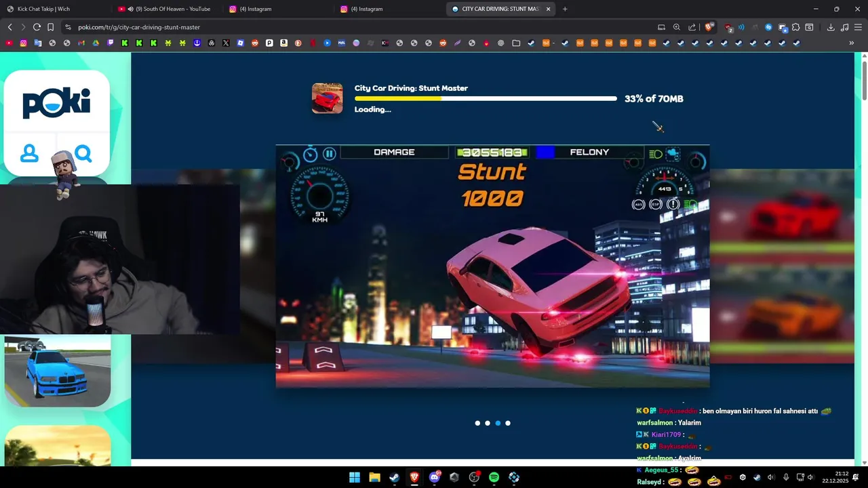
Task: Open the zoom magnifier icon in address bar
Action: pyautogui.click(x=676, y=27)
